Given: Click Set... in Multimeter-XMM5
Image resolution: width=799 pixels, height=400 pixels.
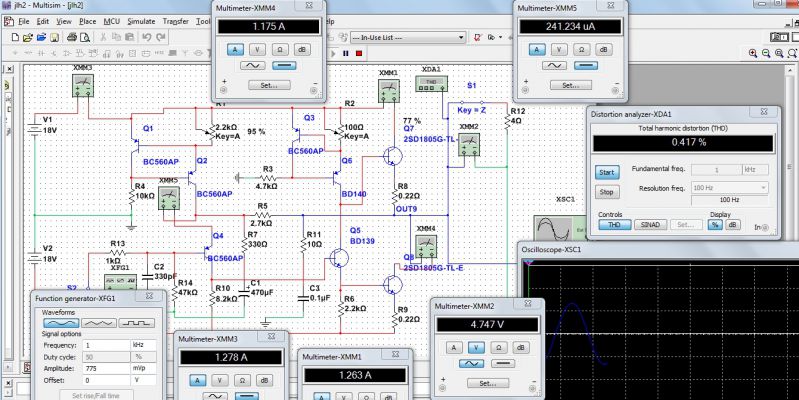Looking at the screenshot, I should click(x=571, y=86).
